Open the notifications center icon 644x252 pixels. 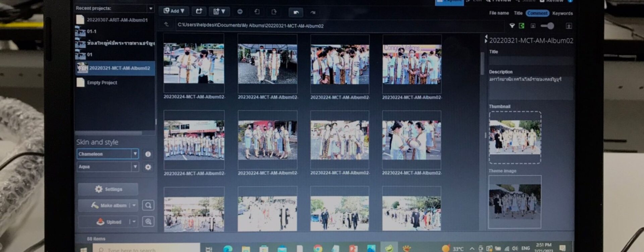click(x=562, y=248)
